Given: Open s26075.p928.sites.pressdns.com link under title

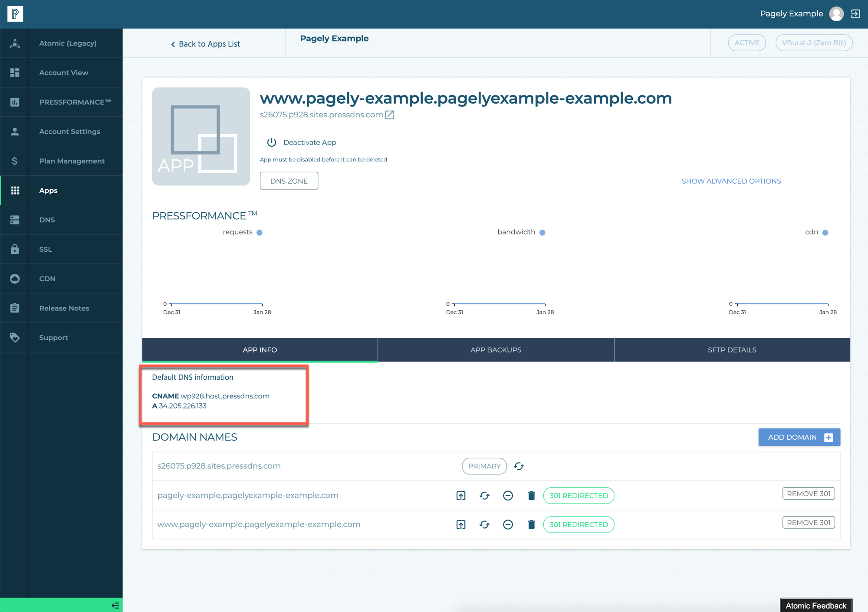Looking at the screenshot, I should click(321, 115).
